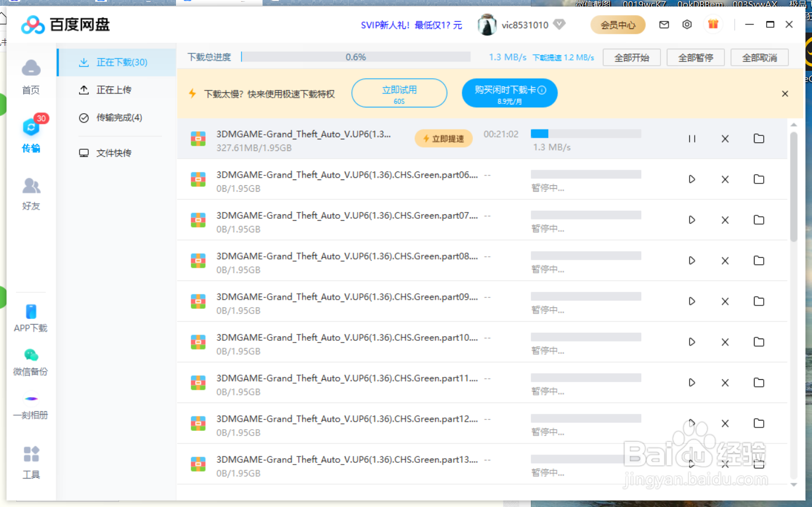Open 微信备份 WeChat backup
Image resolution: width=812 pixels, height=507 pixels.
click(31, 362)
